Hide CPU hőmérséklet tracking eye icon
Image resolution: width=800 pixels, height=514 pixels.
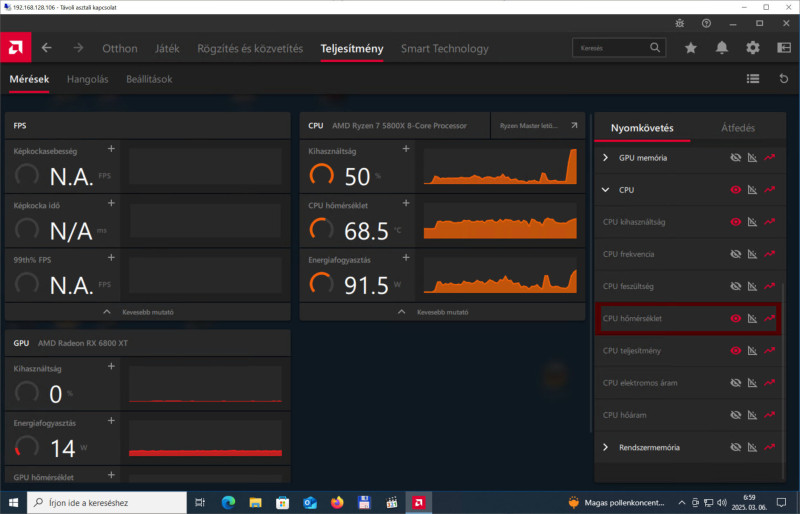coord(735,318)
